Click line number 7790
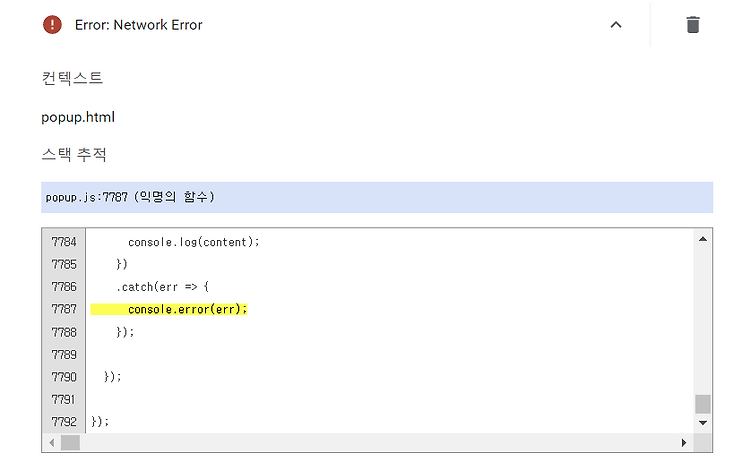 (64, 377)
